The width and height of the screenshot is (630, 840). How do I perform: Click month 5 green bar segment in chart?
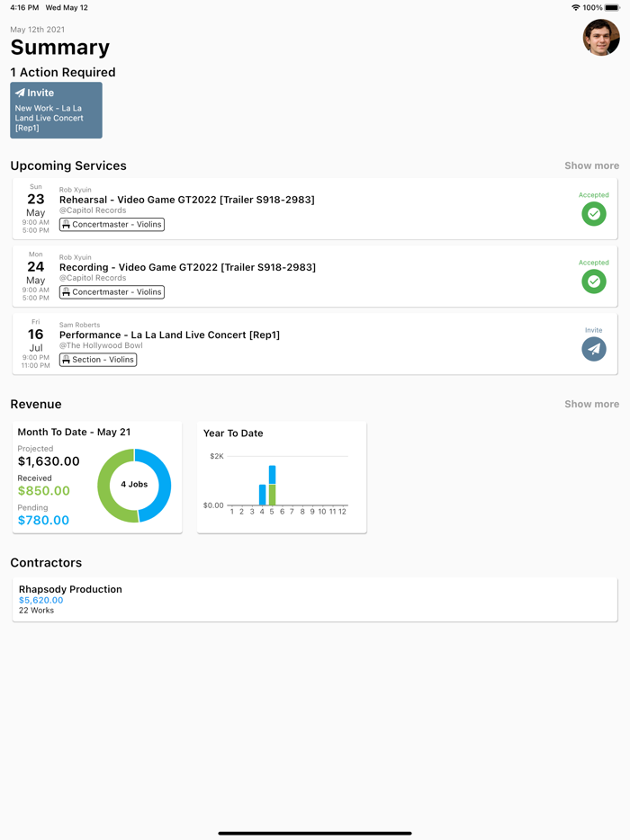[273, 495]
